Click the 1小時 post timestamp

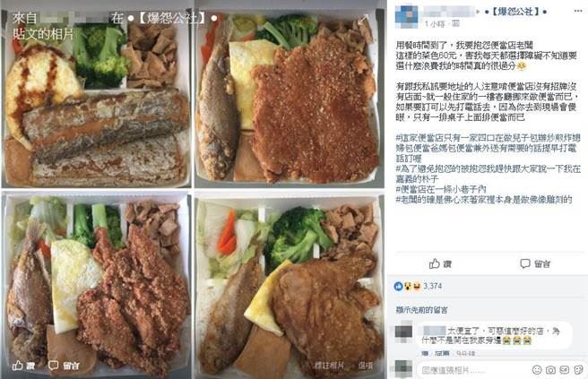coord(435,24)
